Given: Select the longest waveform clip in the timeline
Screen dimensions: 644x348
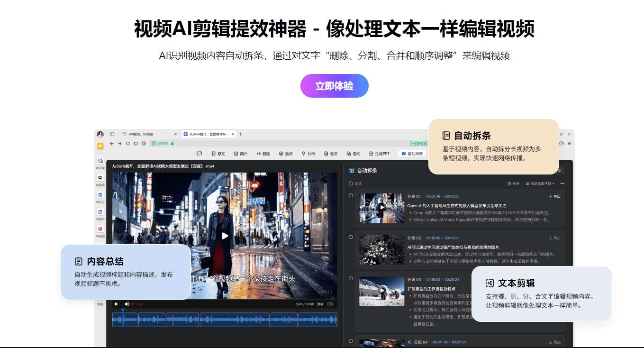Looking at the screenshot, I should click(x=235, y=320).
